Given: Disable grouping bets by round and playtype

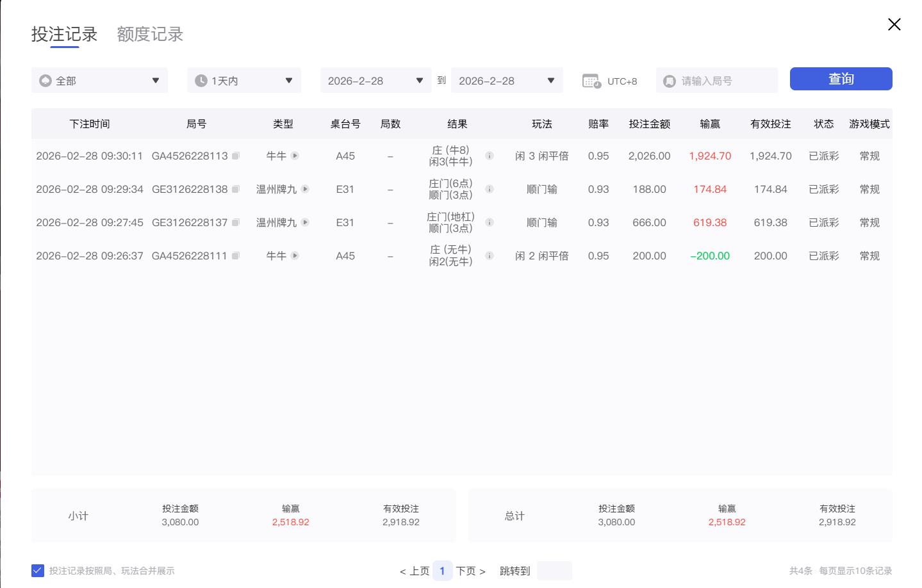Looking at the screenshot, I should tap(38, 570).
